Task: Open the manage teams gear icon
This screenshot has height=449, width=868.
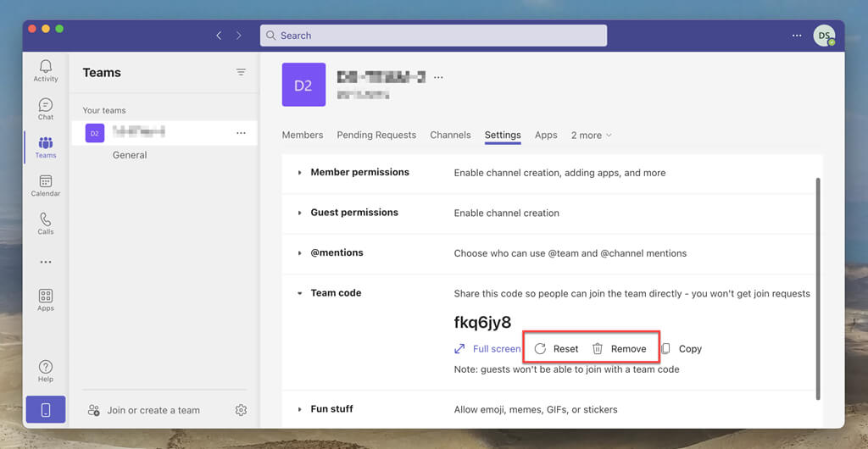Action: 241,410
